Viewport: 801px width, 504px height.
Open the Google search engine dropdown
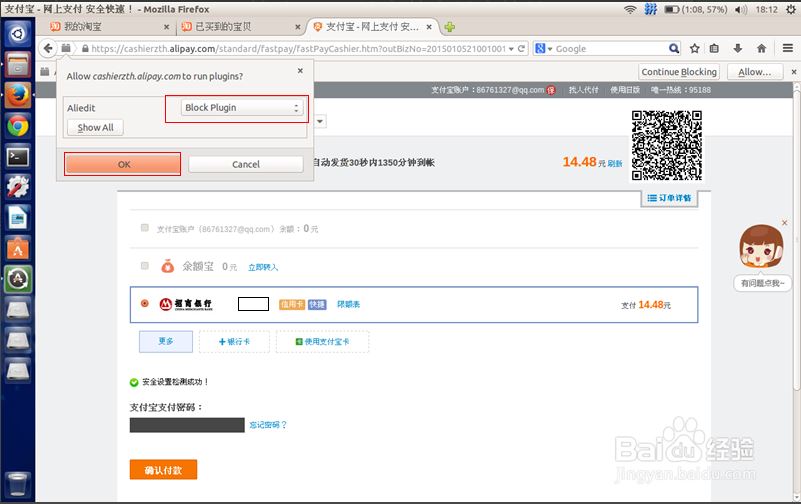[544, 49]
